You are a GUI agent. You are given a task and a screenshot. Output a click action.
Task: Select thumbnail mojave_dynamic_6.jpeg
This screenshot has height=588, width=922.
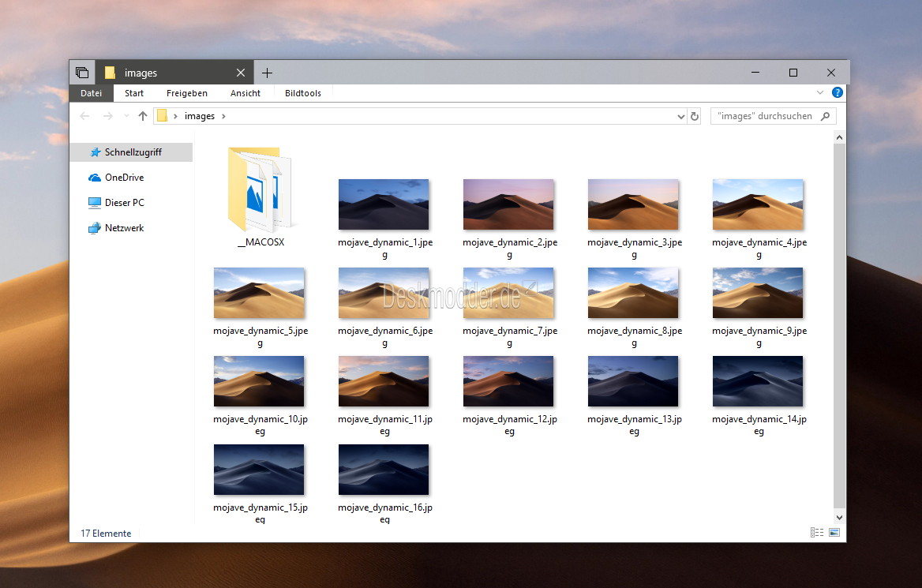(384, 293)
